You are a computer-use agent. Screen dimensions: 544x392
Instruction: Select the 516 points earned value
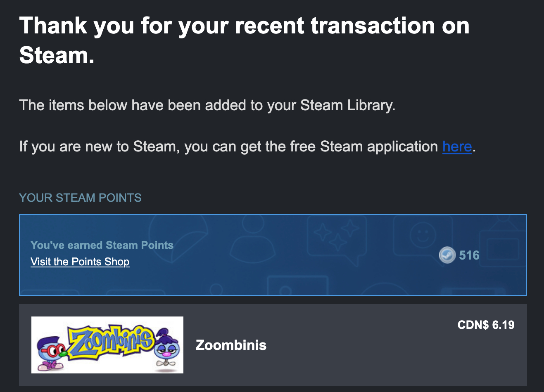tap(469, 255)
